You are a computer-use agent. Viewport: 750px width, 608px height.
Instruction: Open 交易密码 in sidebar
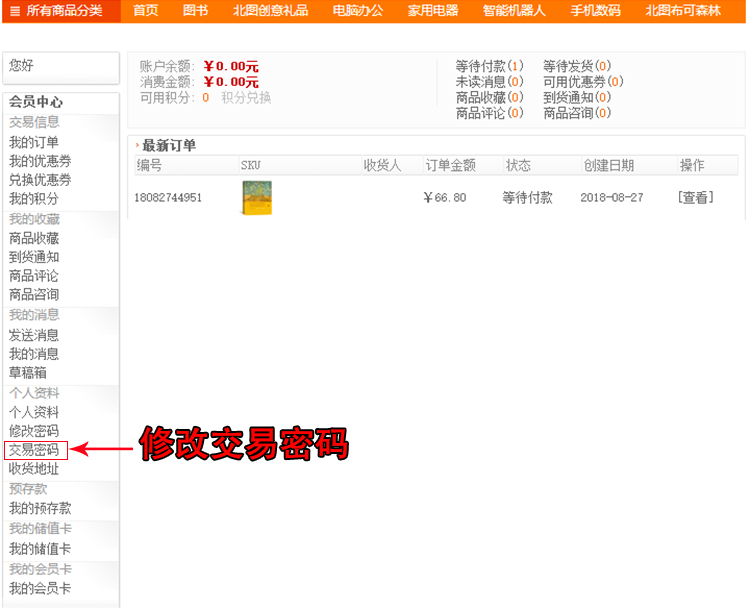(34, 450)
